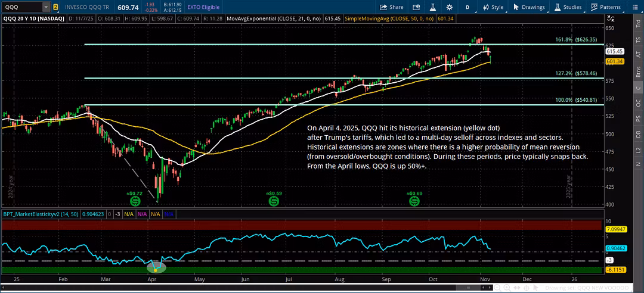Open chart settings gear icon

coord(450,7)
